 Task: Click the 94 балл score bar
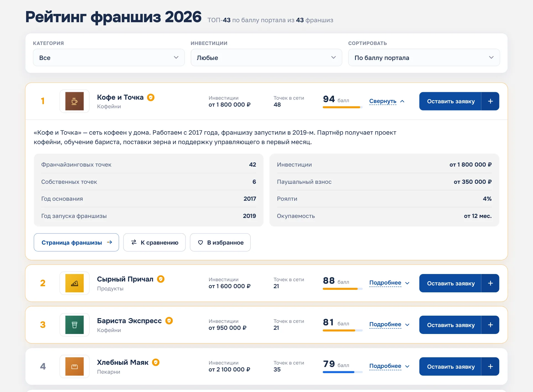(x=343, y=107)
